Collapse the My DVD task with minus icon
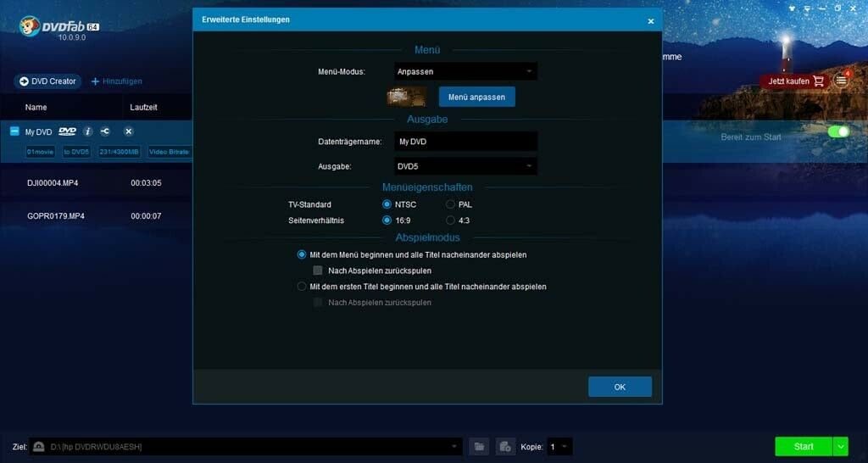Viewport: 868px width, 463px height. (15, 131)
